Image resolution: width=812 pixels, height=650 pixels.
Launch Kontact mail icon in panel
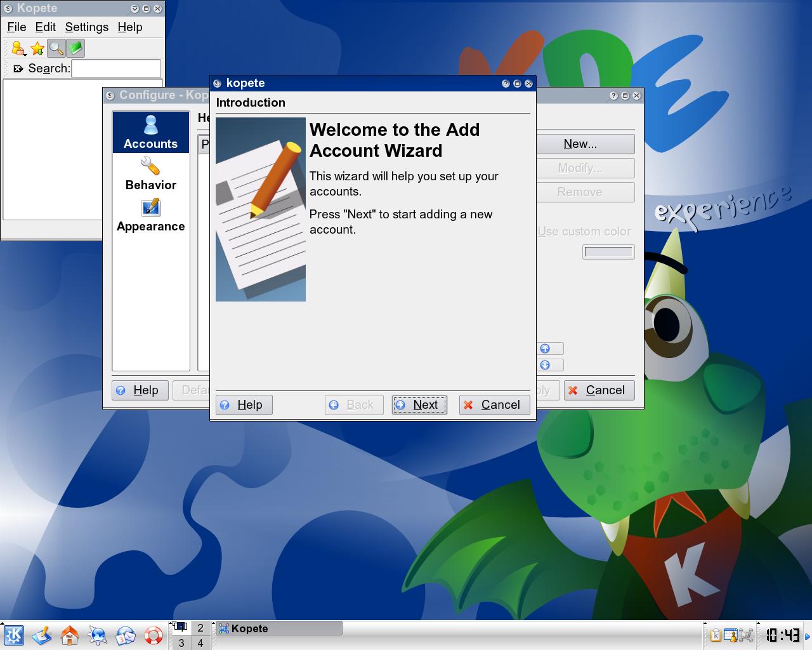[126, 635]
